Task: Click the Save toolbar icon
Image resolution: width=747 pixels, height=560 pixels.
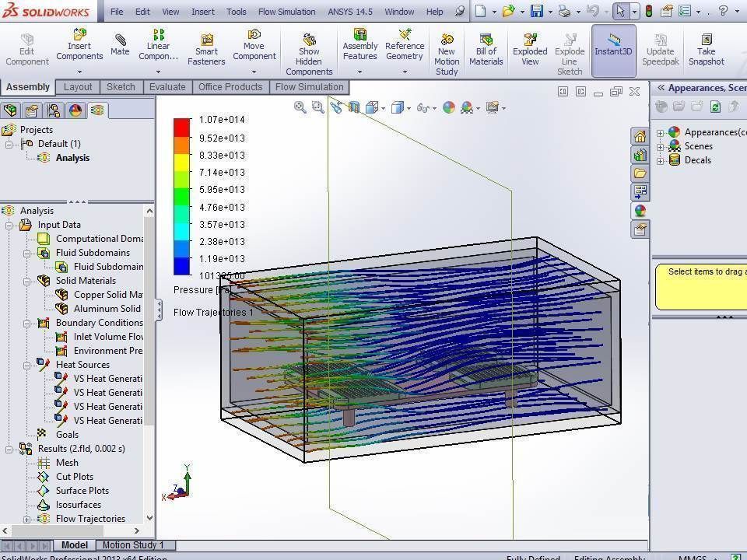Action: pos(537,11)
